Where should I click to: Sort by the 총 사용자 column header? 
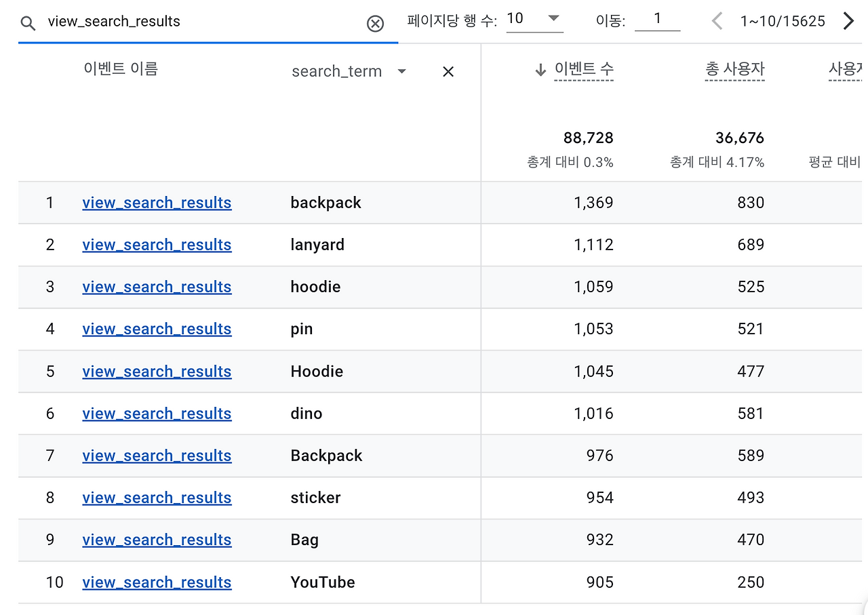[735, 68]
